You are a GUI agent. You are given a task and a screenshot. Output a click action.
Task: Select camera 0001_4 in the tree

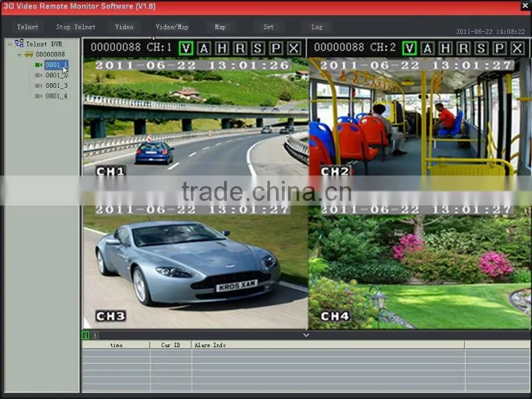[57, 96]
